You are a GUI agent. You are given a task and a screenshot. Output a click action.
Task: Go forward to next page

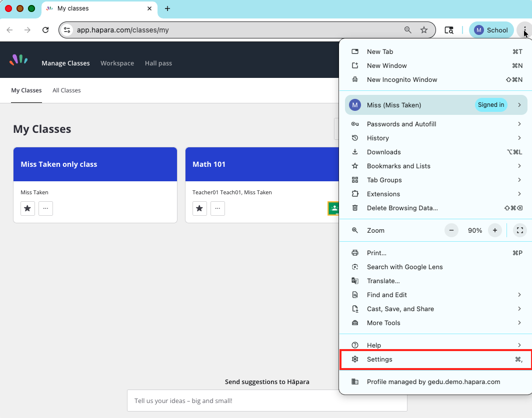pos(27,30)
